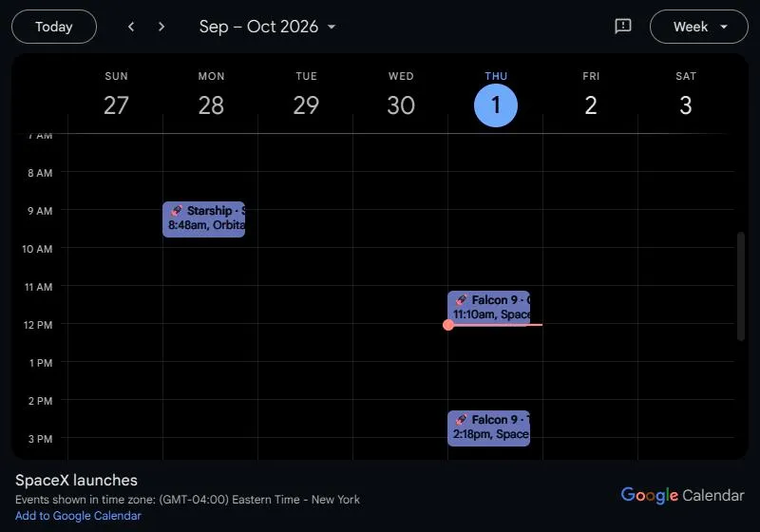This screenshot has height=532, width=760.
Task: Click the calendar vertical scrollbar thumb
Action: pos(741,286)
